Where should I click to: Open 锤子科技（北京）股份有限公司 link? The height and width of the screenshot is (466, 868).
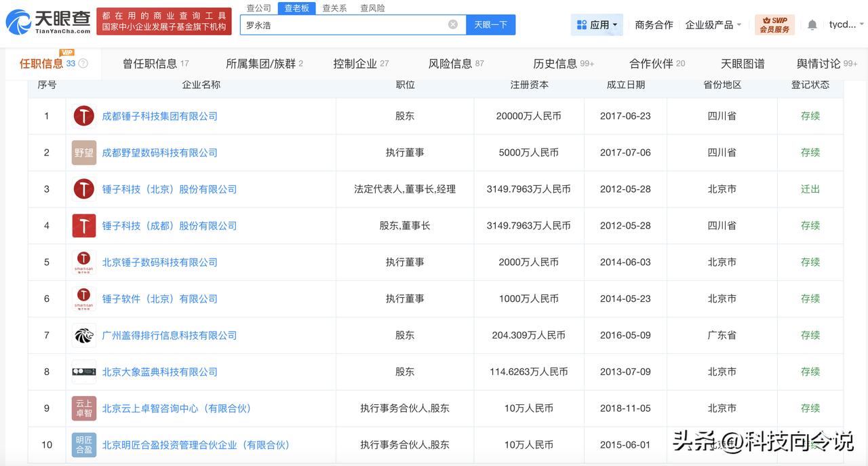(x=170, y=189)
